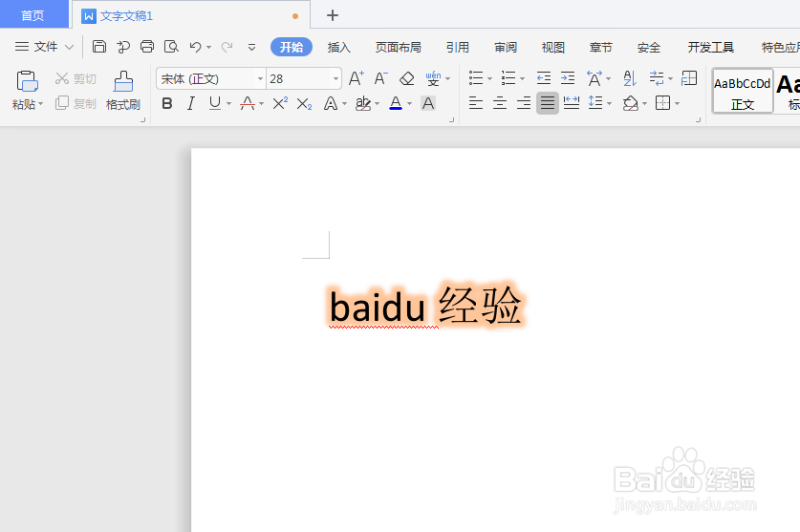Open the 引用 ribbon tab
The image size is (800, 532).
pyautogui.click(x=458, y=48)
